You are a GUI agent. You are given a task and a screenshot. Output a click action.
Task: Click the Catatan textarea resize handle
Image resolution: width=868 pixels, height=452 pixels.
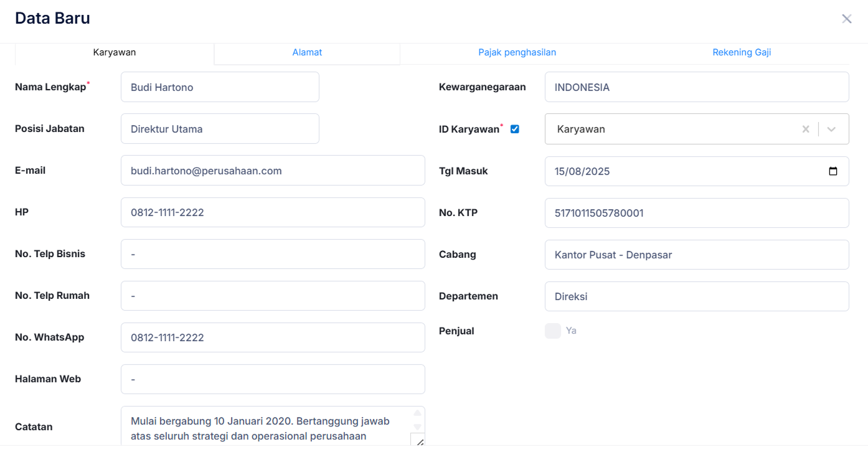(419, 441)
